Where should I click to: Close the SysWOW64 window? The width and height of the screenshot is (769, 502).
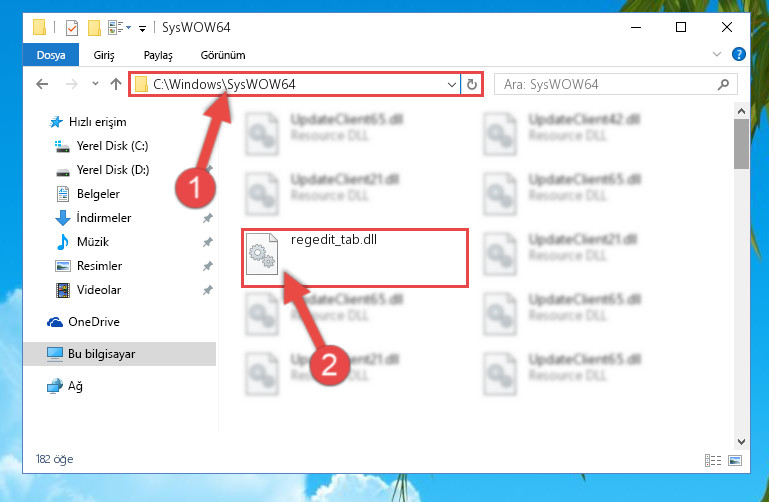coord(727,27)
